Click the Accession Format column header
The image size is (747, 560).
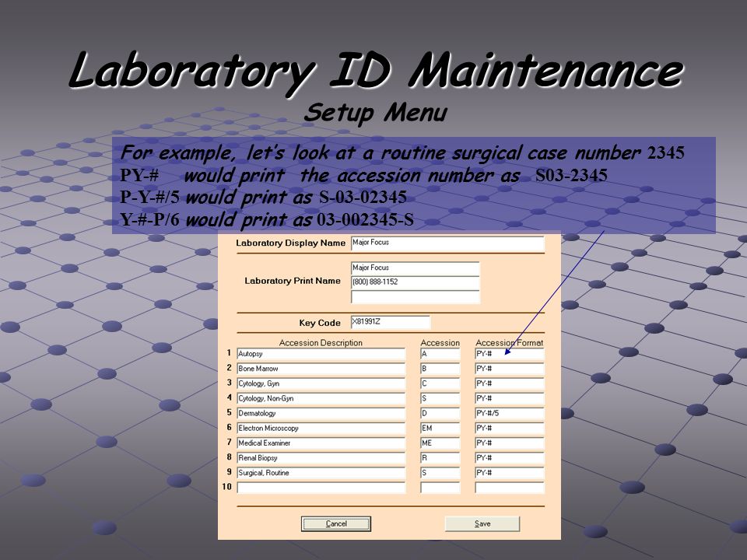point(509,342)
